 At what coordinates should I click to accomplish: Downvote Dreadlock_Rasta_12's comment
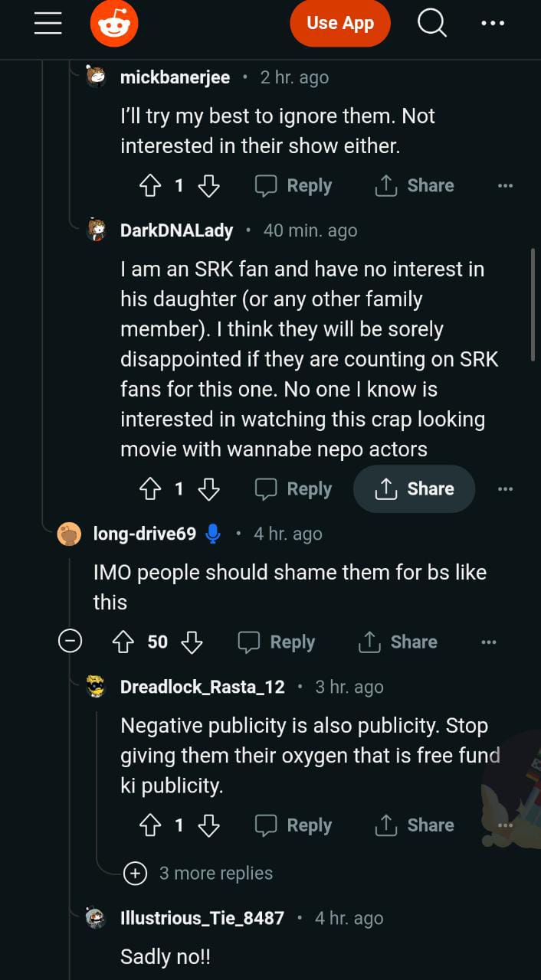point(208,825)
